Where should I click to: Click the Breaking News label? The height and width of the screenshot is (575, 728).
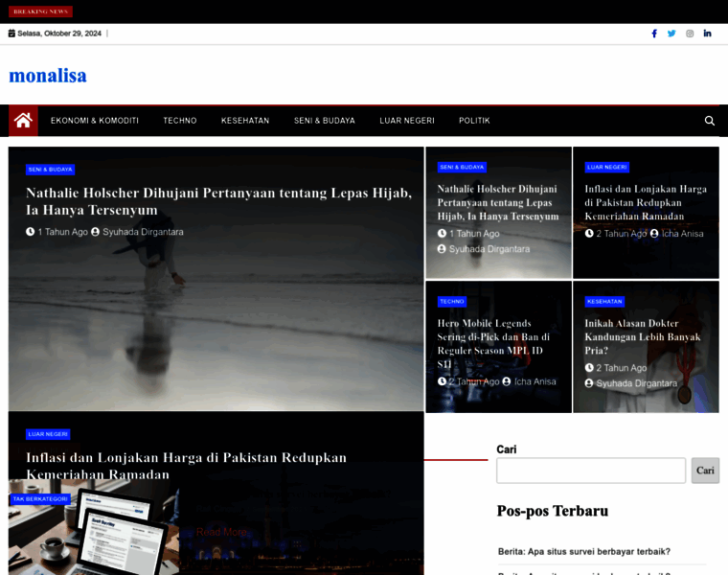click(40, 11)
